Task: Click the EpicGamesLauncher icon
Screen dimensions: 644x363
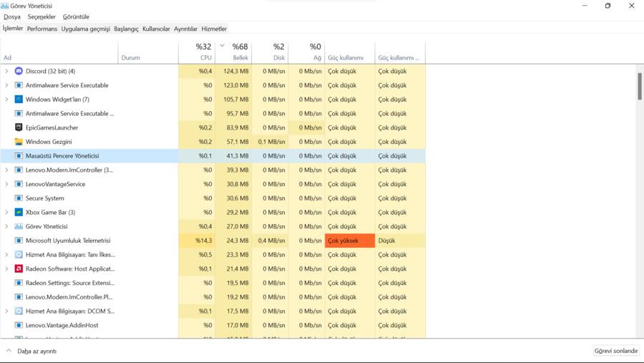Action: click(19, 127)
